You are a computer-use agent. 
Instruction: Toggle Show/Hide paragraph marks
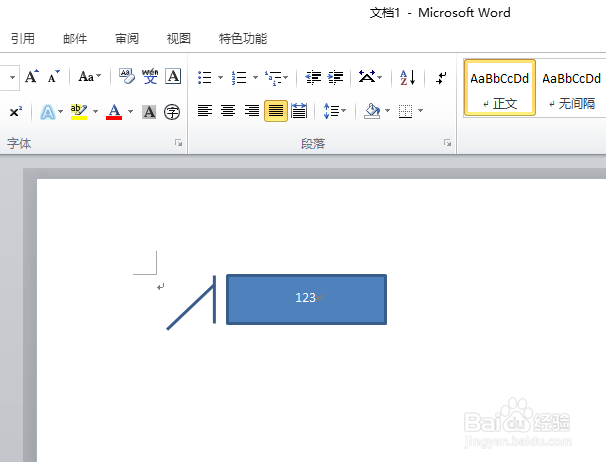pos(441,77)
